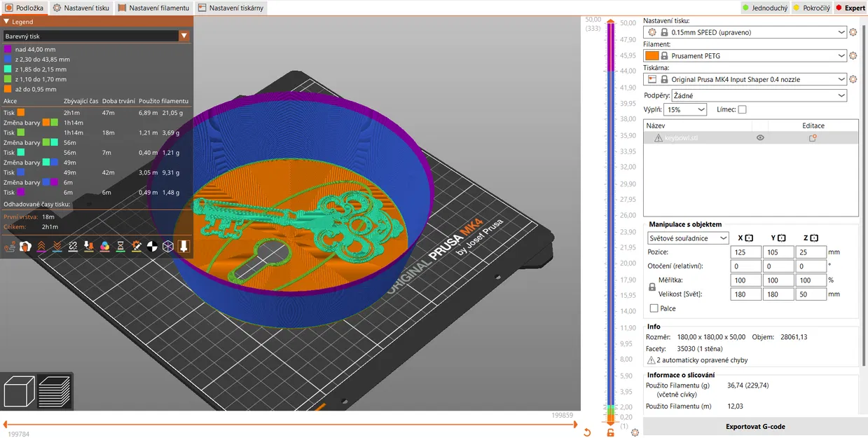Toggle print pauses hourglass icon

pos(120,246)
